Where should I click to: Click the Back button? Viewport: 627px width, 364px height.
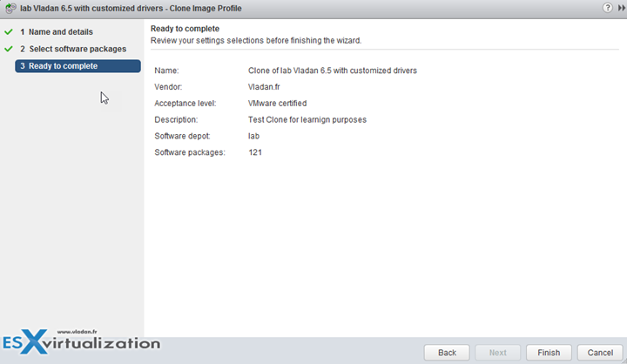pos(447,353)
